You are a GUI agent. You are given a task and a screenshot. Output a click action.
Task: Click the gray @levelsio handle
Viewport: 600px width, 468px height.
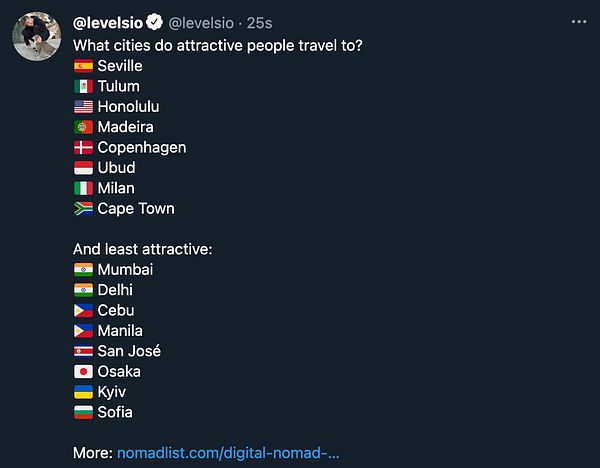(204, 21)
